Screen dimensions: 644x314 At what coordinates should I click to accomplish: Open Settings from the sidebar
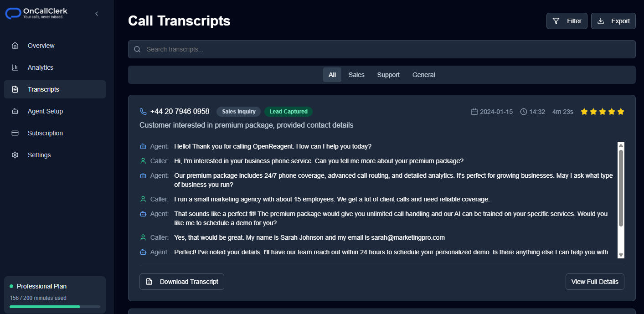[39, 154]
